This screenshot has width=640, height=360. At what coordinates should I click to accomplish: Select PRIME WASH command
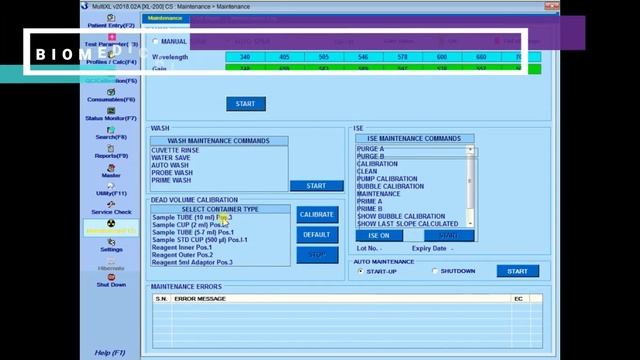point(171,180)
